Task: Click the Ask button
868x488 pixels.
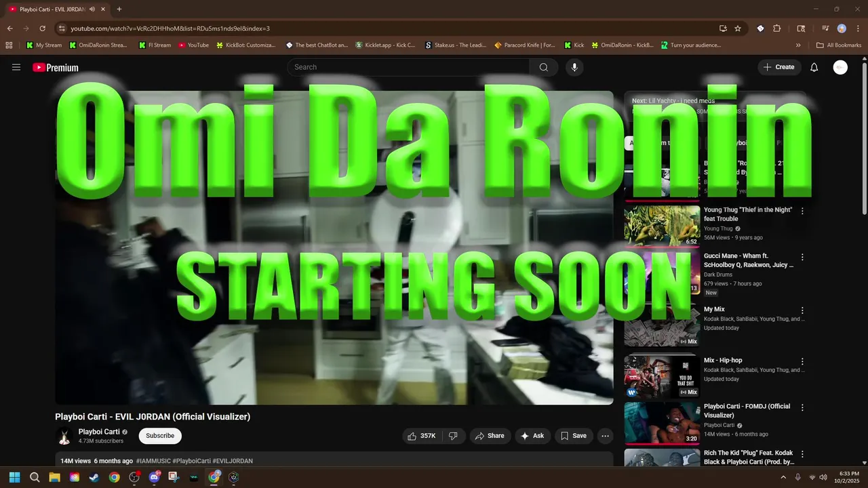Action: [x=532, y=436]
